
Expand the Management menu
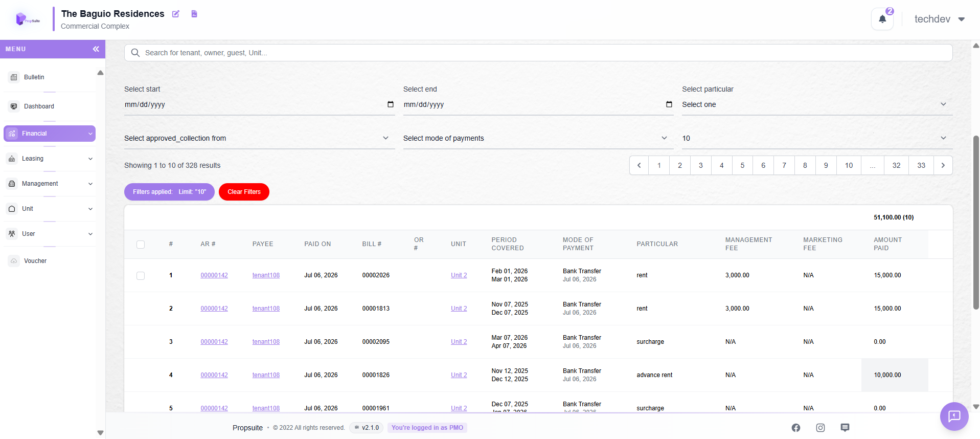coord(50,184)
